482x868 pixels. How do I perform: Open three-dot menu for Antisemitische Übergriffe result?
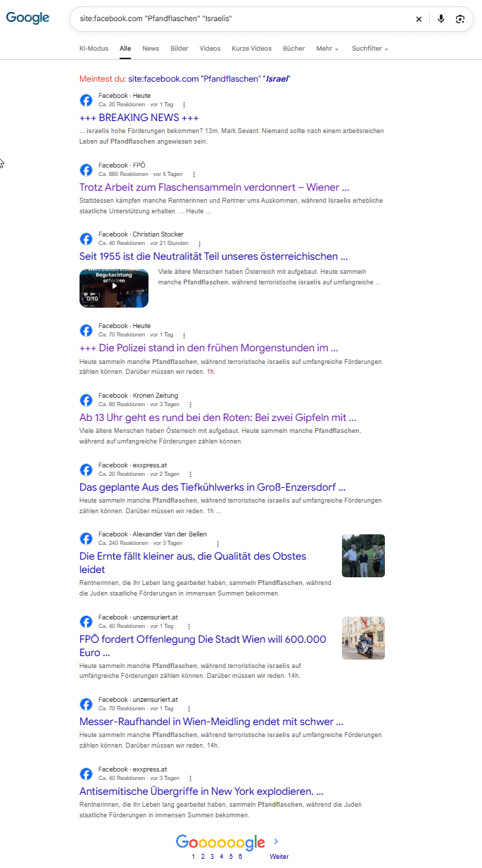coord(190,778)
